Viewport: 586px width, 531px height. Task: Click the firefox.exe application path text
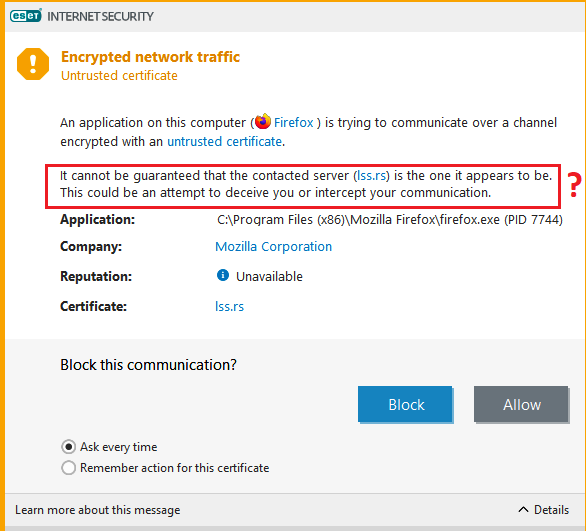point(390,220)
